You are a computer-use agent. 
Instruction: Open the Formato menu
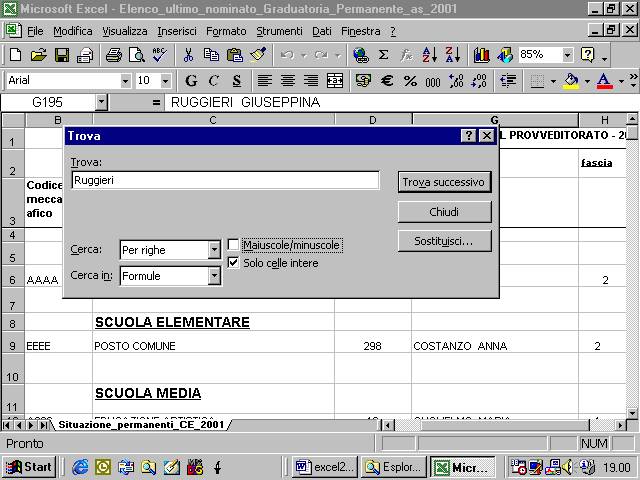pos(226,31)
